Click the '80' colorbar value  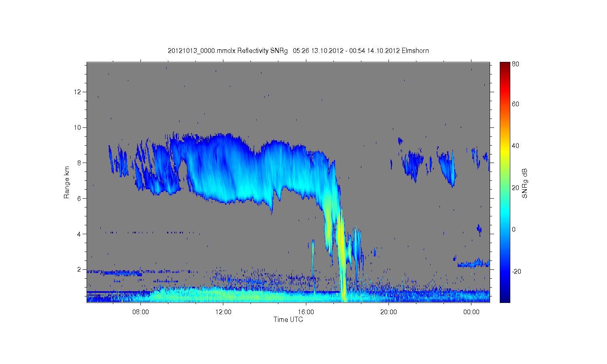pos(516,64)
